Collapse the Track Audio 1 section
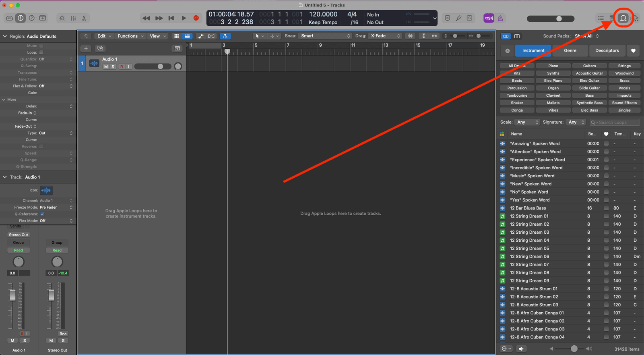The height and width of the screenshot is (355, 644). 5,177
